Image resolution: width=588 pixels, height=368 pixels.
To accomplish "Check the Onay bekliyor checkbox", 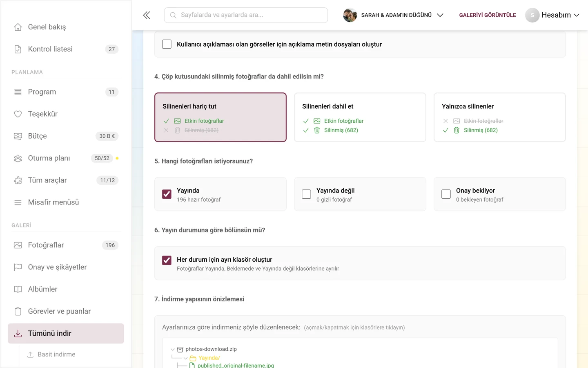I will click(x=446, y=194).
